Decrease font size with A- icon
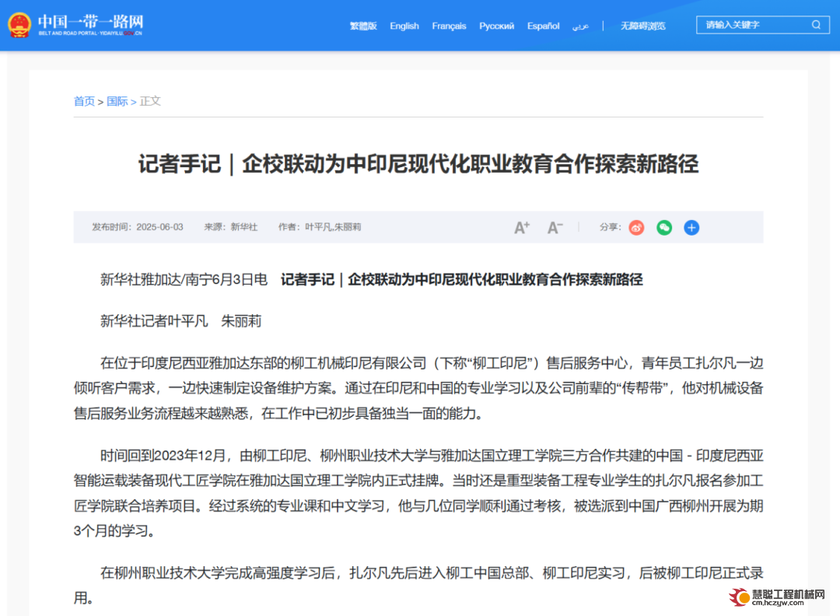The image size is (840, 616). tap(555, 228)
